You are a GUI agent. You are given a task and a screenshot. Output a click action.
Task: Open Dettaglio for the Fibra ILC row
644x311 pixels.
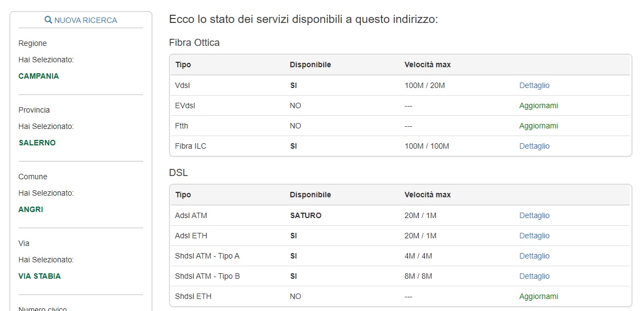pyautogui.click(x=534, y=146)
